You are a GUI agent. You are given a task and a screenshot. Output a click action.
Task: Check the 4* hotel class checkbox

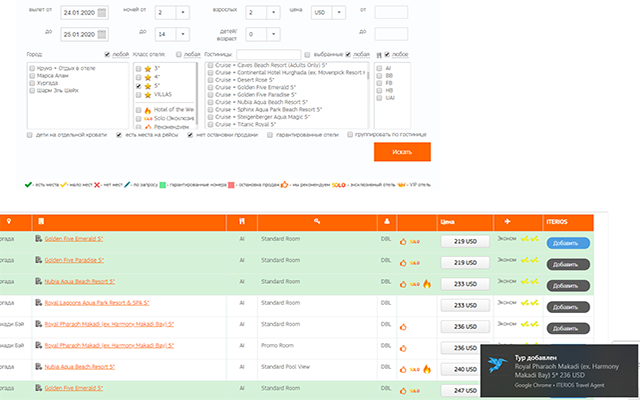[x=138, y=77]
